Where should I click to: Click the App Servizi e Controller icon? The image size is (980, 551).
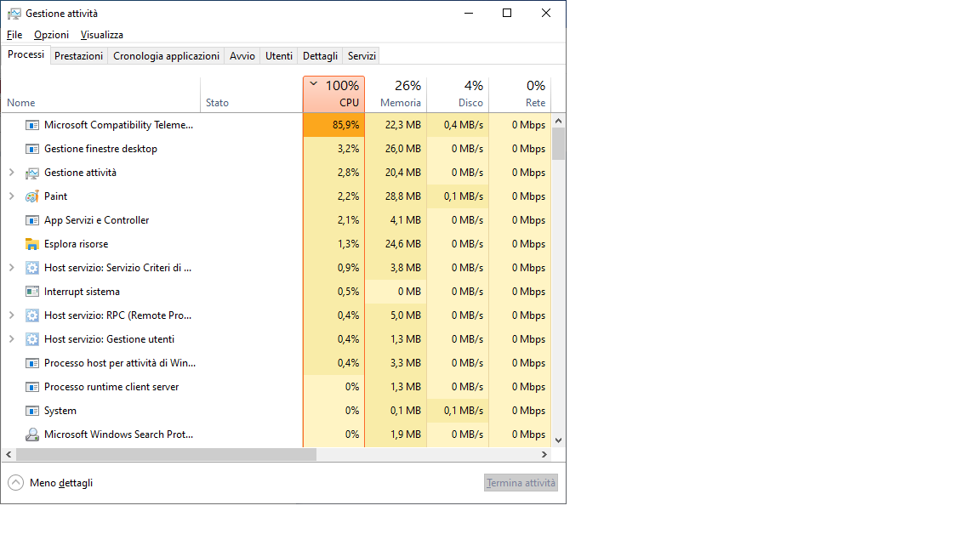click(x=31, y=220)
